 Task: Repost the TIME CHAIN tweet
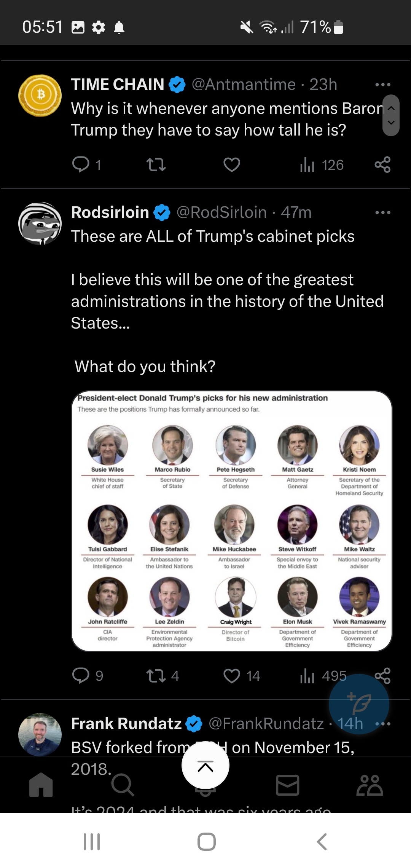[156, 164]
